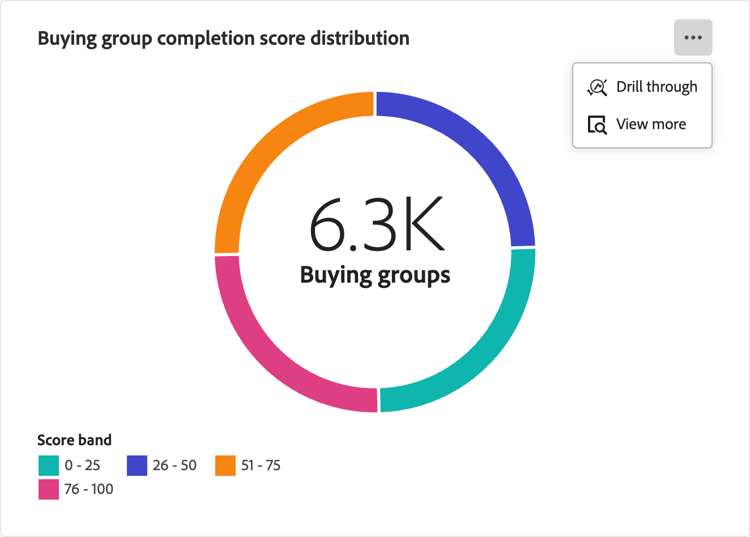Click the chart title heading text
Image resolution: width=750 pixels, height=537 pixels.
coord(223,39)
